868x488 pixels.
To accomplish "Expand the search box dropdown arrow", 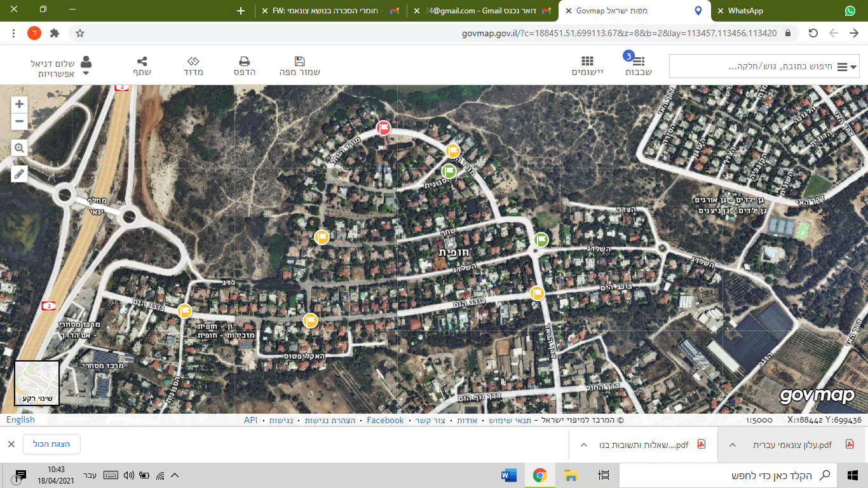I will (x=854, y=67).
